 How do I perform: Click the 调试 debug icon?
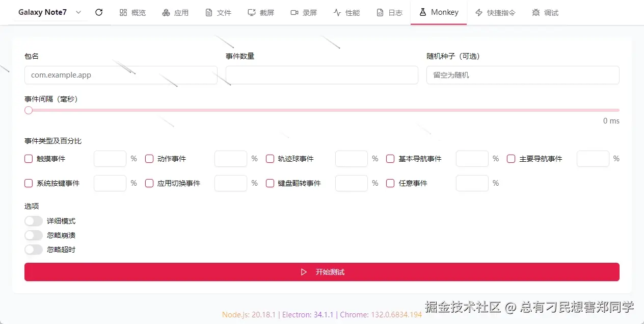[x=536, y=12]
